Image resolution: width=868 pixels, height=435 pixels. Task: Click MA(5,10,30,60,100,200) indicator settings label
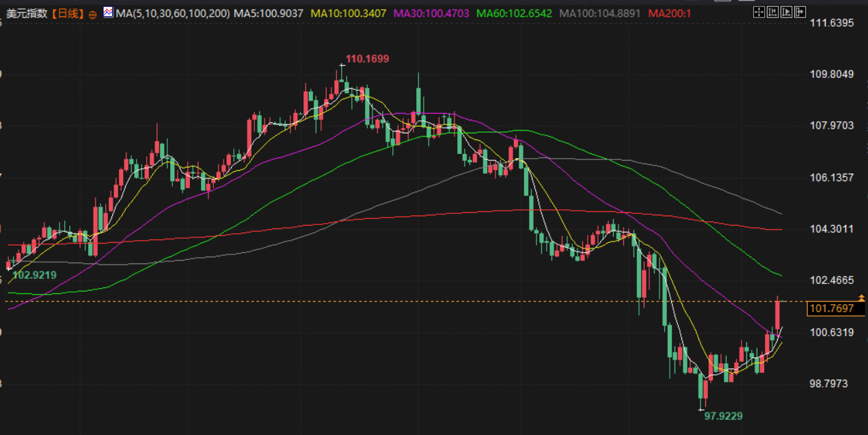(x=173, y=13)
